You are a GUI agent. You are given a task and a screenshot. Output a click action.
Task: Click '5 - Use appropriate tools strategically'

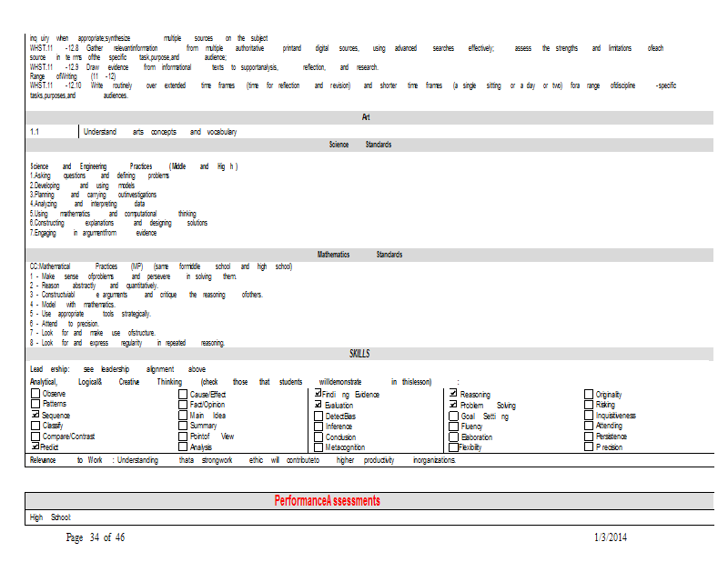click(x=90, y=314)
